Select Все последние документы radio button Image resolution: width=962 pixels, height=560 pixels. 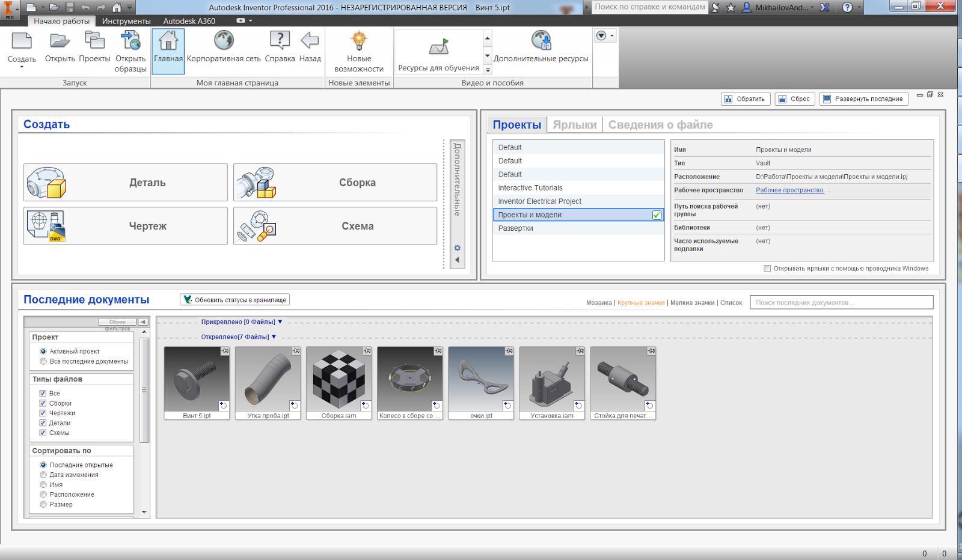[x=43, y=361]
